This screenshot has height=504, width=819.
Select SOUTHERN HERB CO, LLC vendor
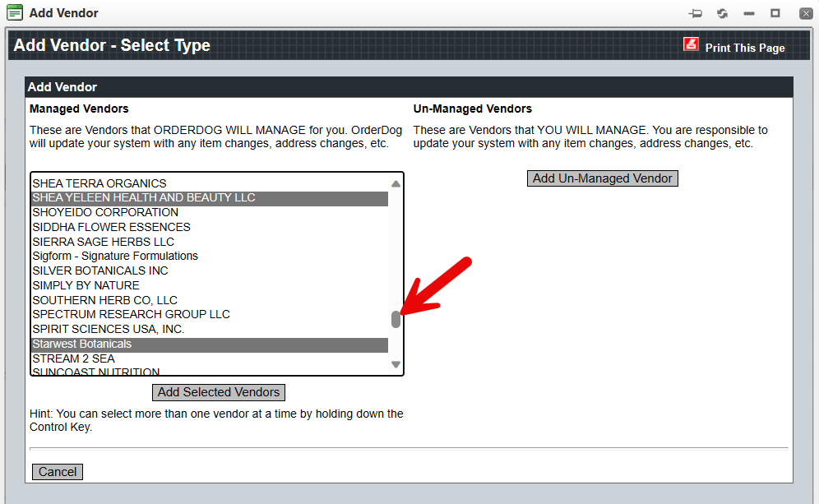210,300
